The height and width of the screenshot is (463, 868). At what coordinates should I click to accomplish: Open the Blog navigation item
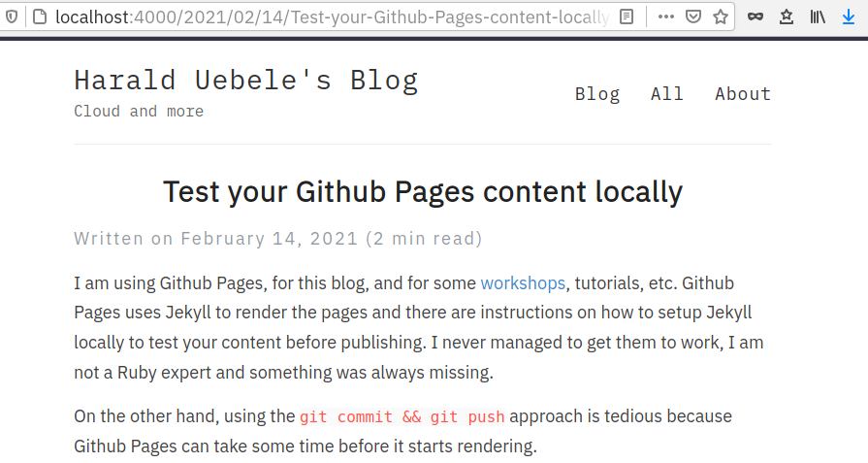[597, 93]
